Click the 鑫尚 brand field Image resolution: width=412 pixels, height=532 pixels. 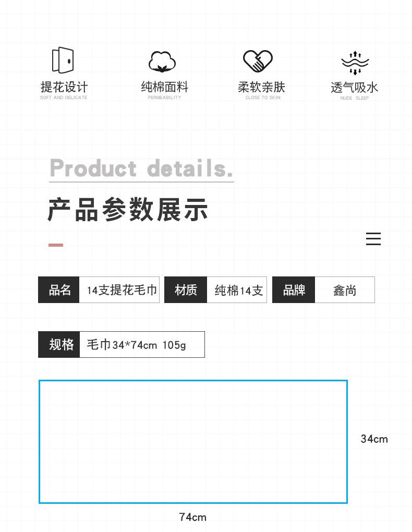pos(345,290)
